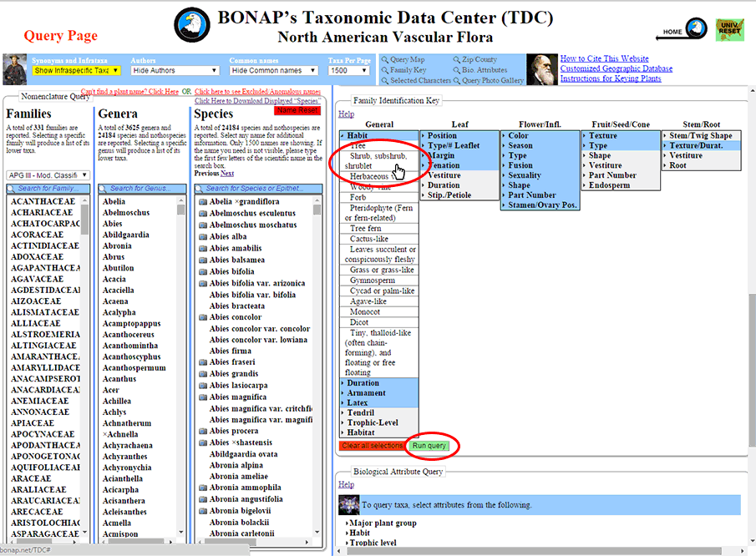
Task: Click the Darwin portrait image
Action: 542,69
